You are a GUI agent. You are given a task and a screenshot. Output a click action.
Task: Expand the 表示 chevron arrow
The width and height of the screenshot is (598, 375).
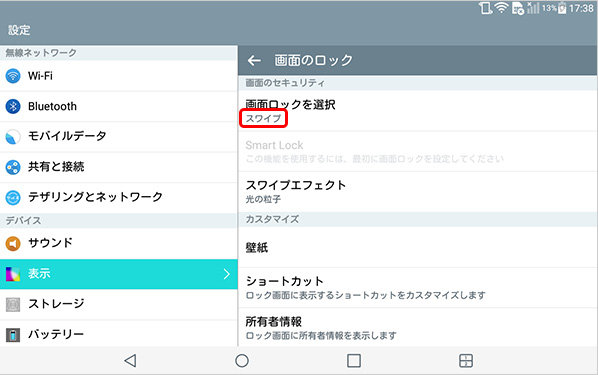coord(227,274)
